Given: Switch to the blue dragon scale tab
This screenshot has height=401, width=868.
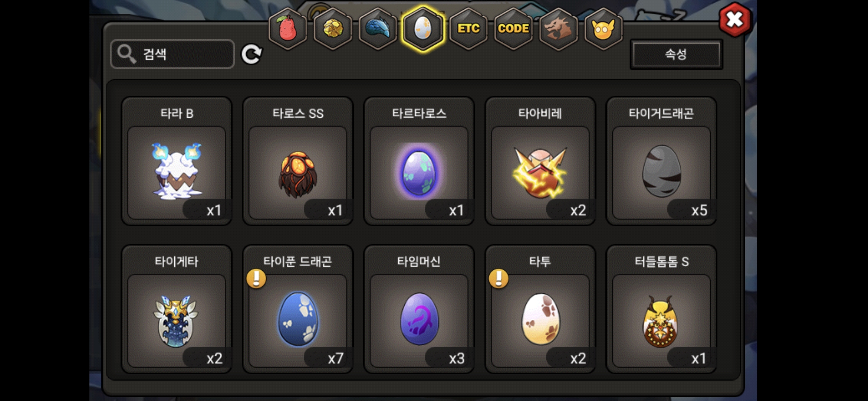Looking at the screenshot, I should (x=378, y=29).
